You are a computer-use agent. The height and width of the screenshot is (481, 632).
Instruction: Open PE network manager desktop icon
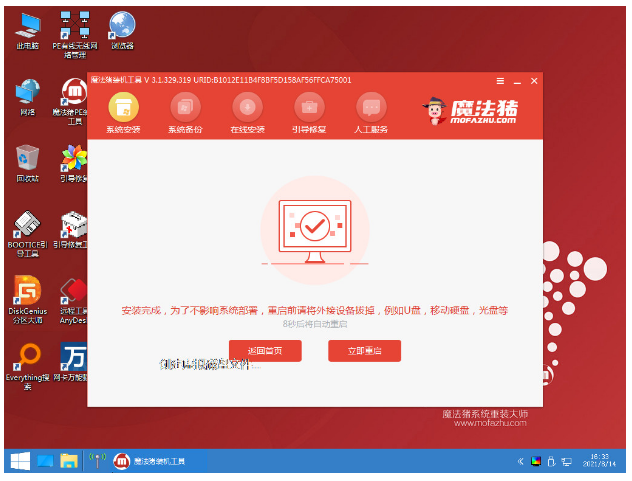[x=75, y=35]
